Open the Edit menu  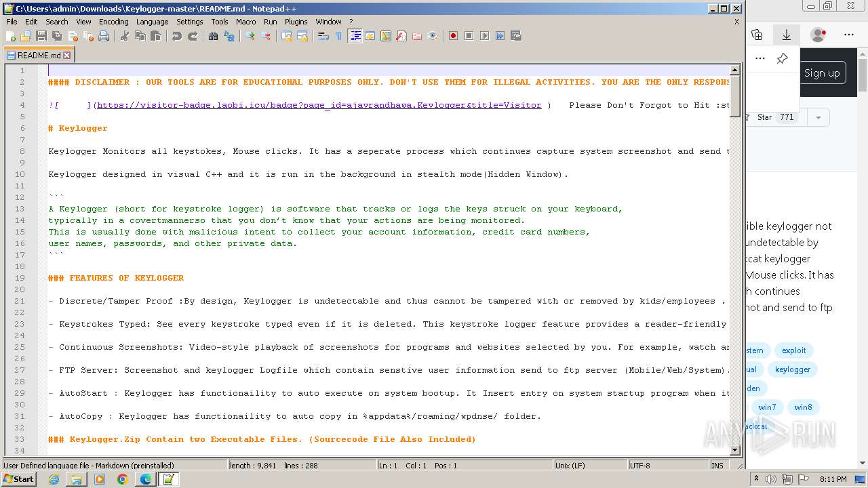pyautogui.click(x=31, y=22)
